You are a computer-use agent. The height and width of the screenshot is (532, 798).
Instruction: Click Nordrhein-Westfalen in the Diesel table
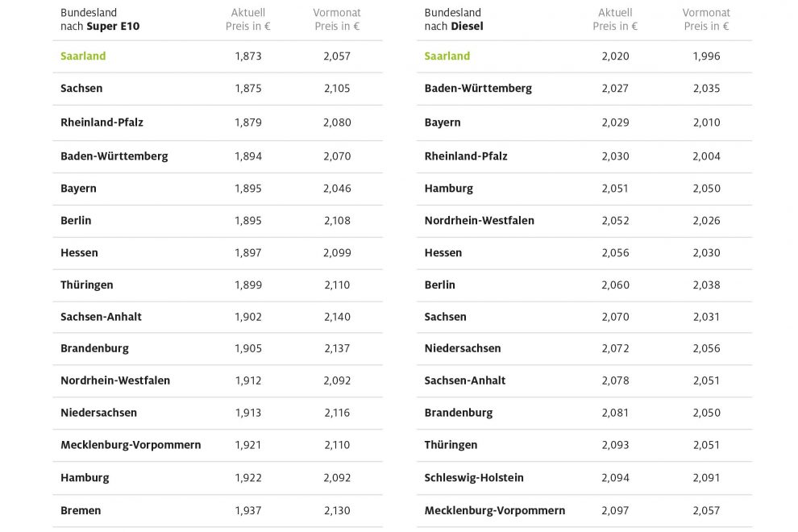click(480, 220)
